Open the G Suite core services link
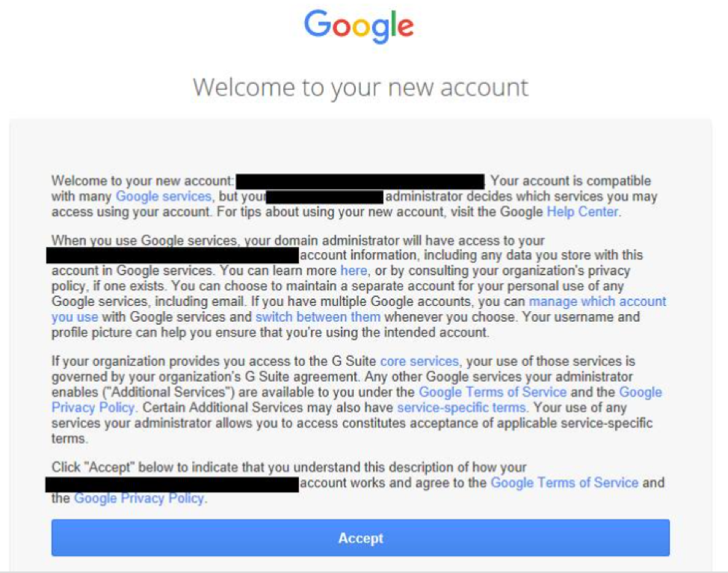This screenshot has width=728, height=573. coord(419,361)
